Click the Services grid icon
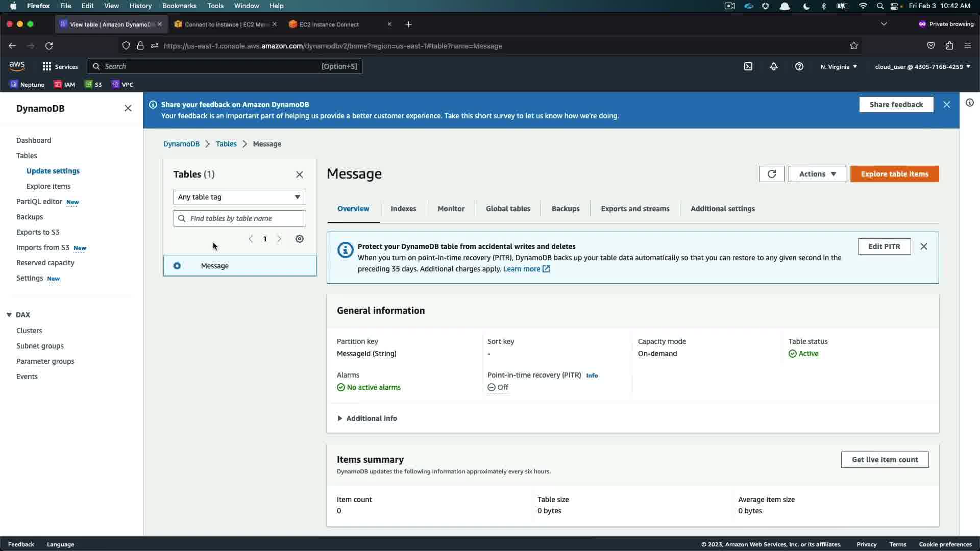This screenshot has width=980, height=551. [47, 66]
